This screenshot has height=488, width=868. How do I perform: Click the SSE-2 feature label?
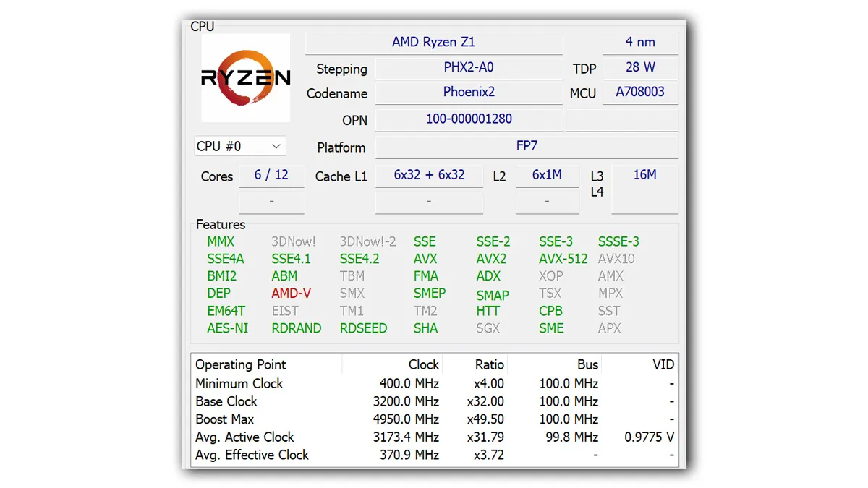(x=493, y=242)
